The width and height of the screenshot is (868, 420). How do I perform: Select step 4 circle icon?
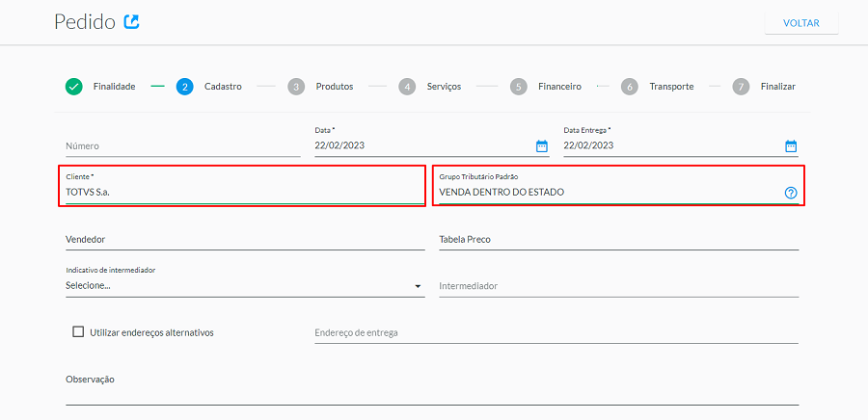[x=407, y=87]
